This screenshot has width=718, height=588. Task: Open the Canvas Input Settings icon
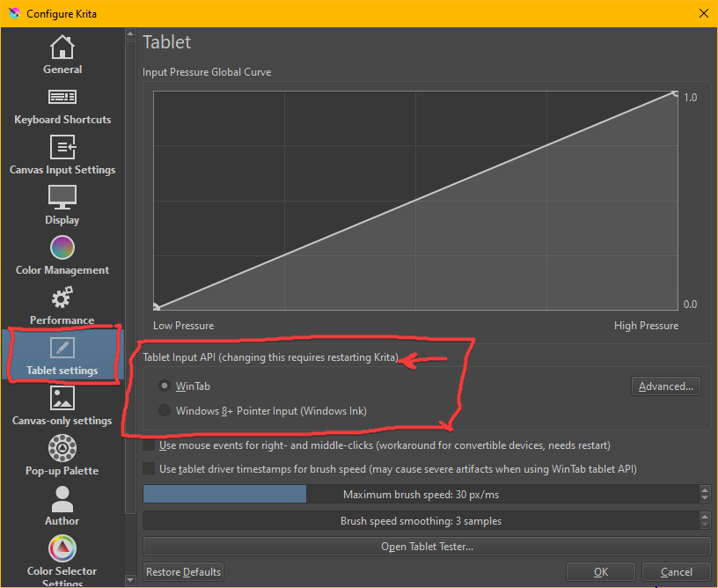point(62,147)
